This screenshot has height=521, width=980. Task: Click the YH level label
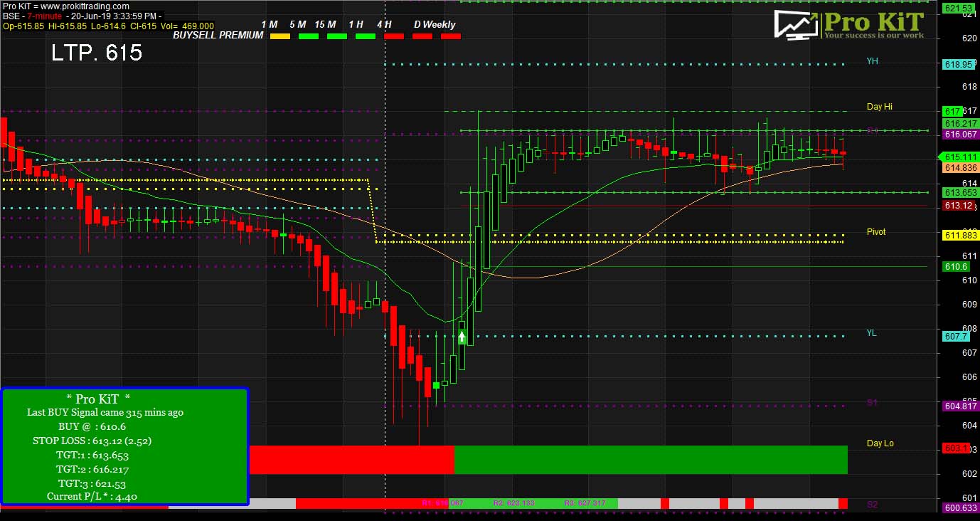[872, 61]
